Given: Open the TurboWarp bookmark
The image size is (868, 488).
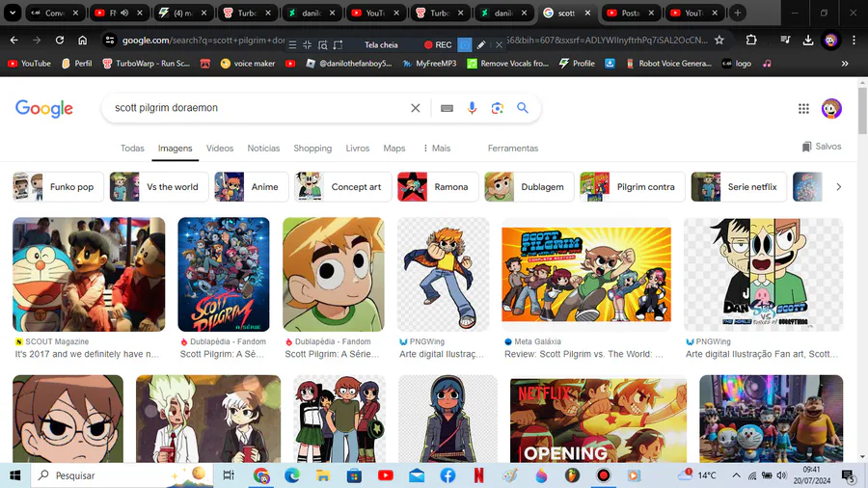Looking at the screenshot, I should point(147,64).
